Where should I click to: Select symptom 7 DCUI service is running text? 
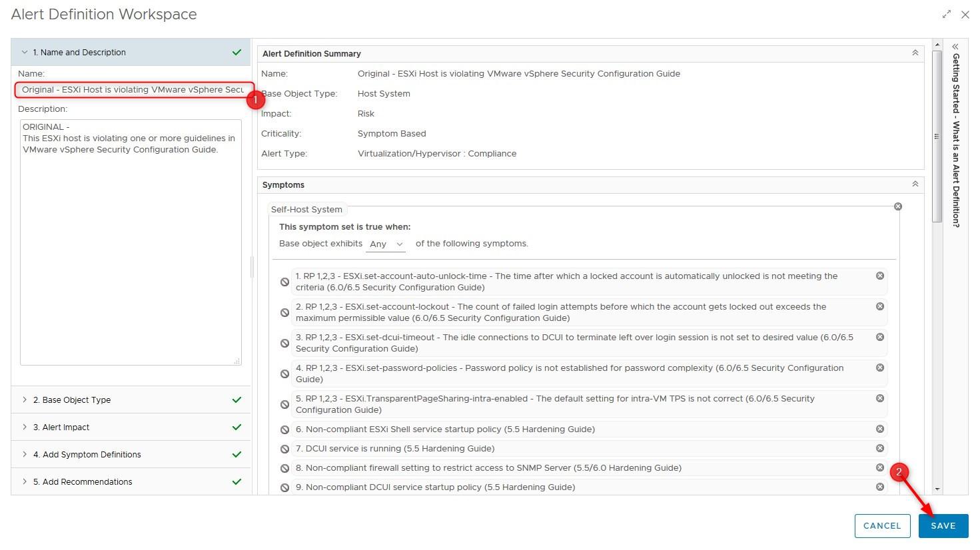click(x=395, y=449)
